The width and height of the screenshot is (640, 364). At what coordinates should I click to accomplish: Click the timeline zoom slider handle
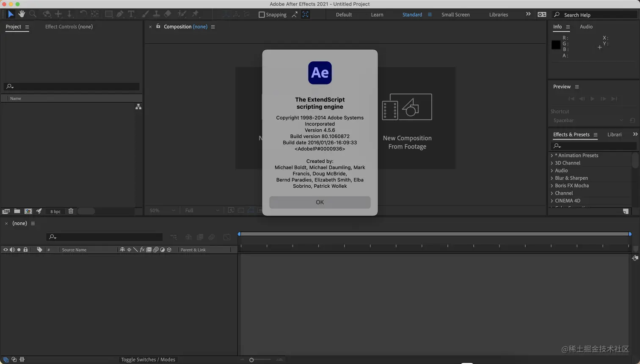point(251,360)
